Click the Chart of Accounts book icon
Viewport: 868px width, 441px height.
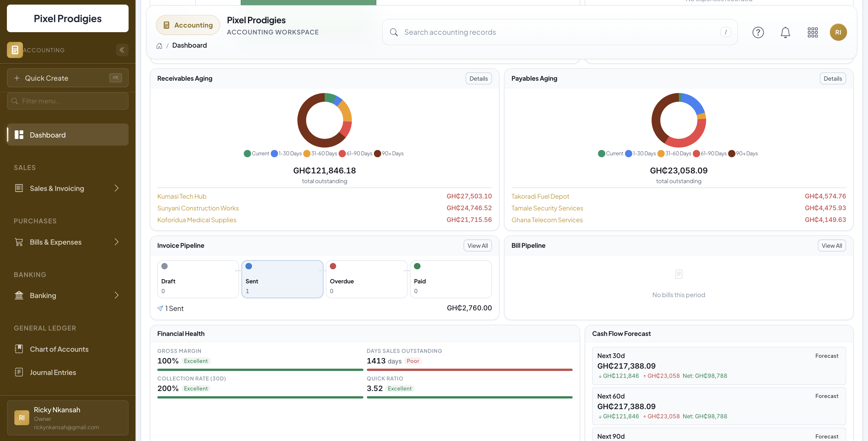[19, 349]
